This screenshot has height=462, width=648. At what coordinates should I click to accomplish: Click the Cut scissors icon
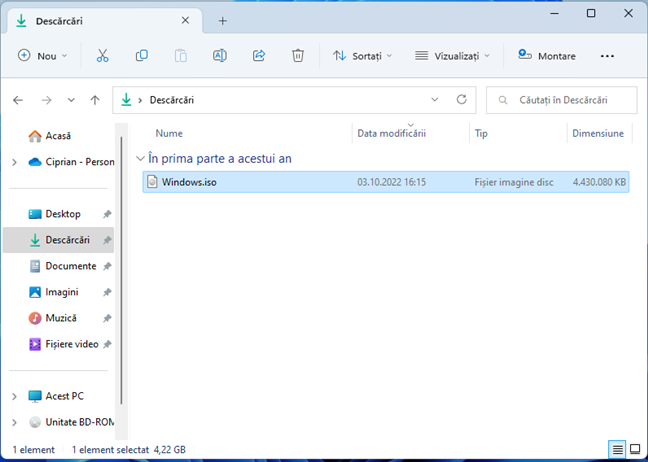click(x=102, y=55)
